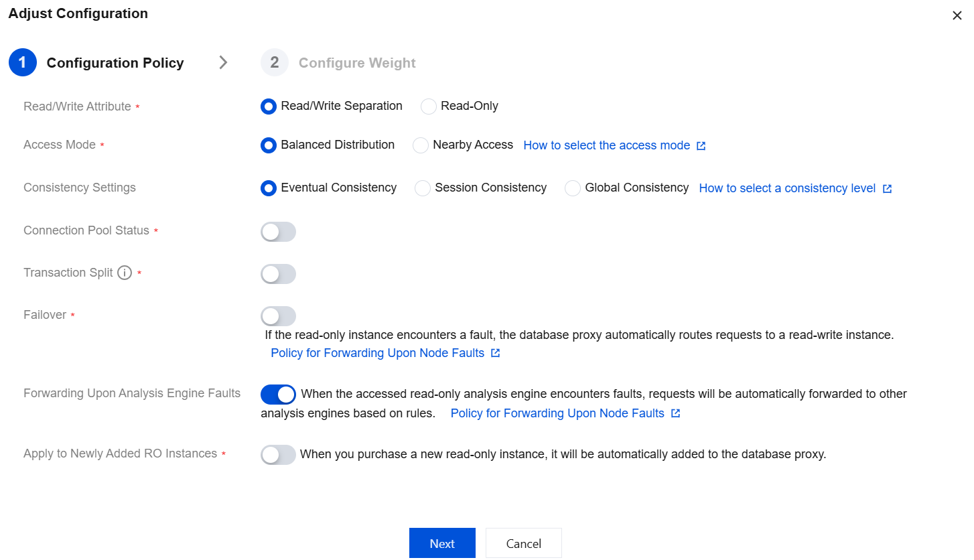
Task: Turn on the Transaction Split switch
Action: tap(278, 274)
